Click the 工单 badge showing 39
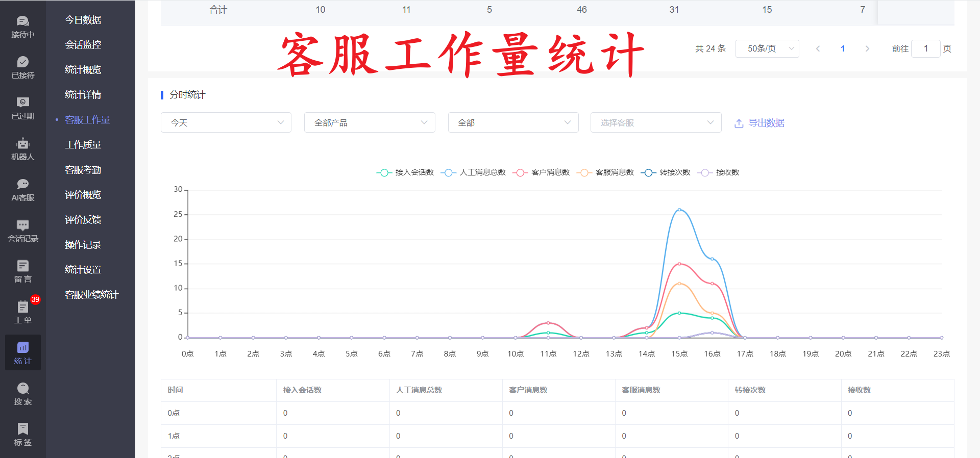Image resolution: width=980 pixels, height=458 pixels. (x=35, y=300)
